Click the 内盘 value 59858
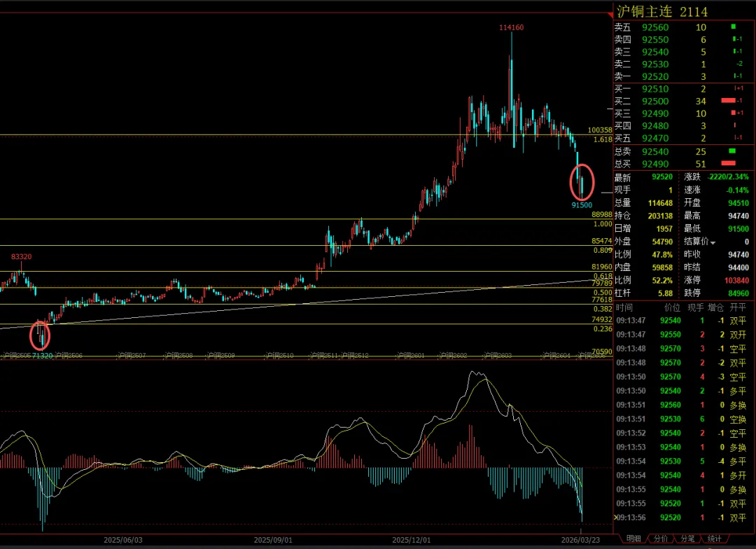 (662, 267)
